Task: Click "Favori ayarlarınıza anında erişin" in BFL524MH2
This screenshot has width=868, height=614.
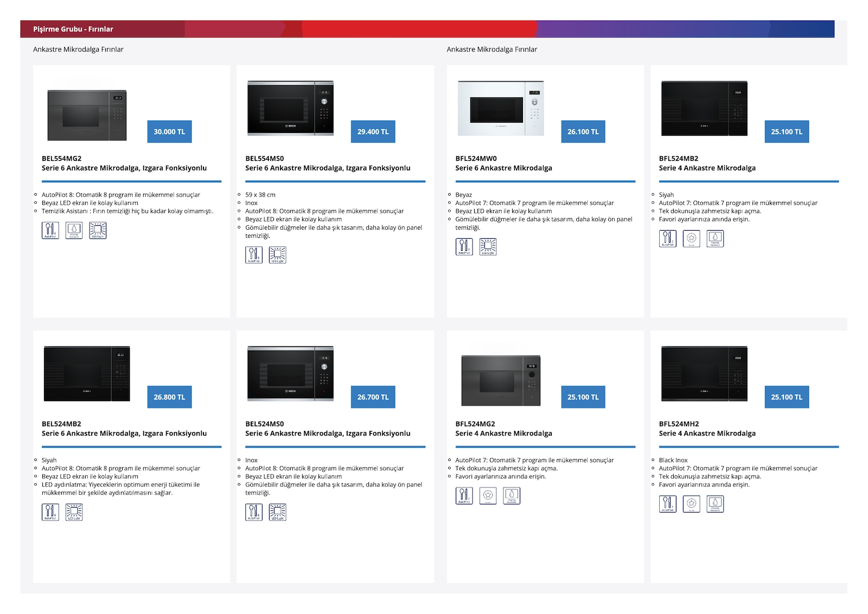Action: tap(704, 485)
